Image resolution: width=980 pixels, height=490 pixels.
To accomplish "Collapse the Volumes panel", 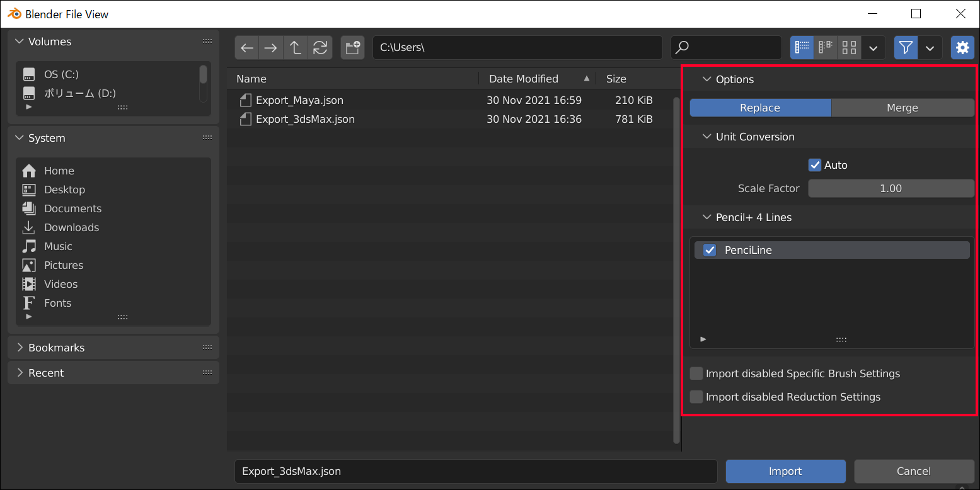I will click(x=20, y=42).
